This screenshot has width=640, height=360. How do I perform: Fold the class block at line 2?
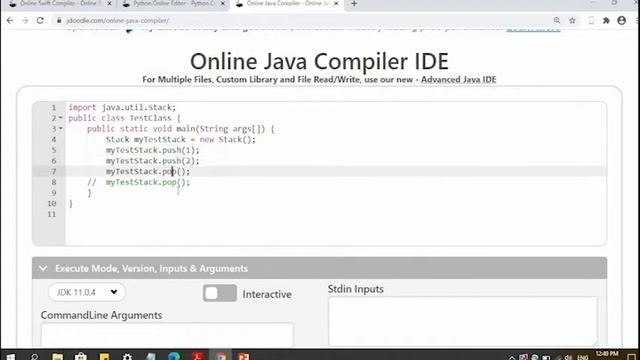60,118
